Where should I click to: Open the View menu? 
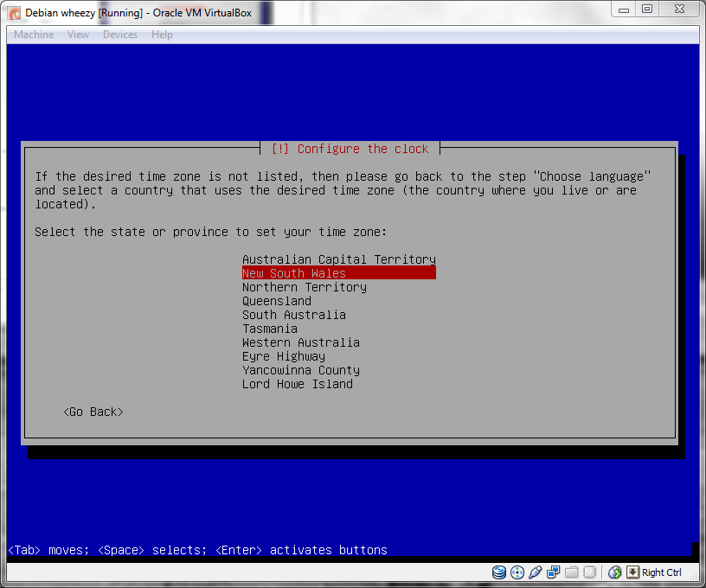click(79, 35)
